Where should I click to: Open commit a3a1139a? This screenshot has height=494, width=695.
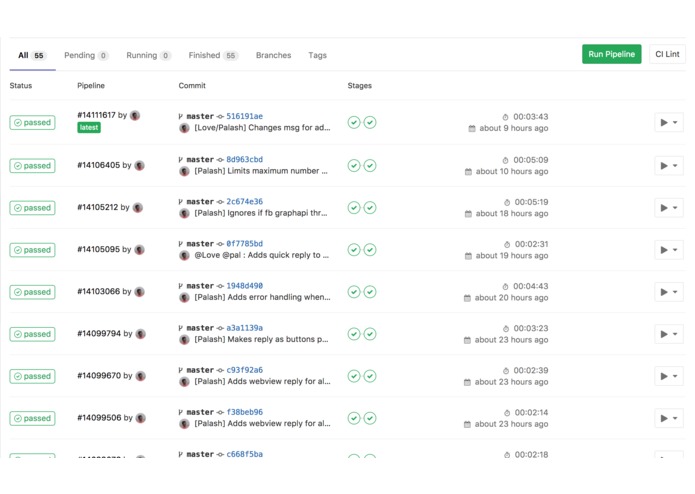coord(245,328)
